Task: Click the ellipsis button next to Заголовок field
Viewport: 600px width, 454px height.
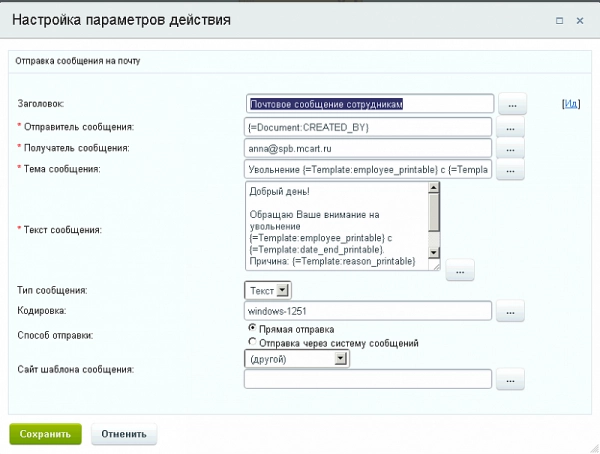Action: [511, 104]
